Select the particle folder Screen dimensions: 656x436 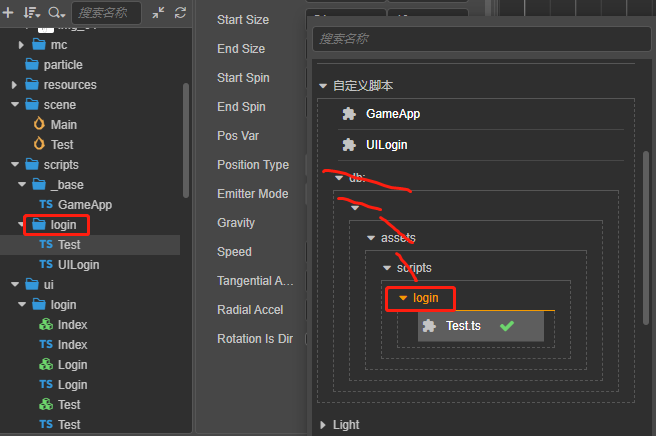[x=54, y=65]
